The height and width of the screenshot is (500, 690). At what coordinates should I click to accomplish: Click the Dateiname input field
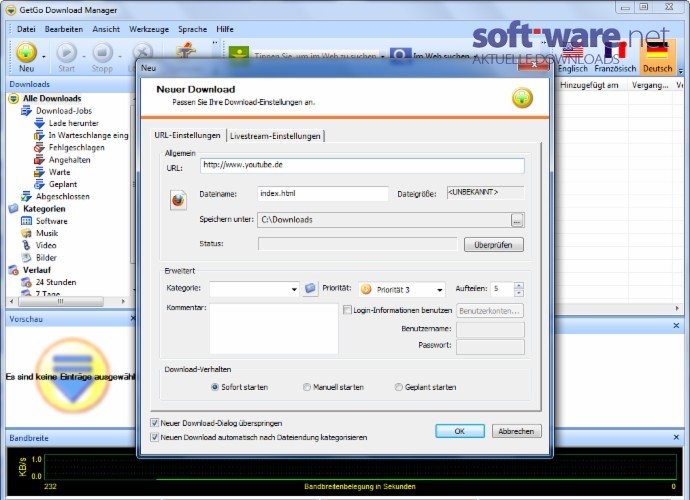[x=323, y=194]
